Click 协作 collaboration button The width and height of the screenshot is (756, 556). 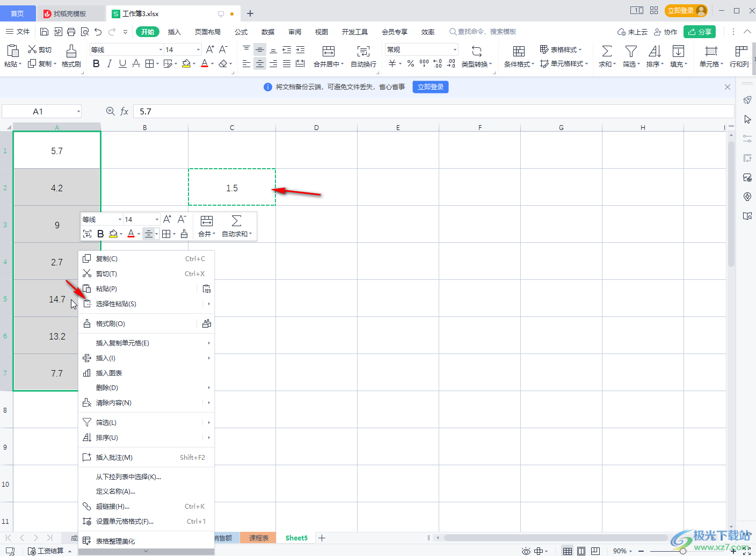pos(665,32)
